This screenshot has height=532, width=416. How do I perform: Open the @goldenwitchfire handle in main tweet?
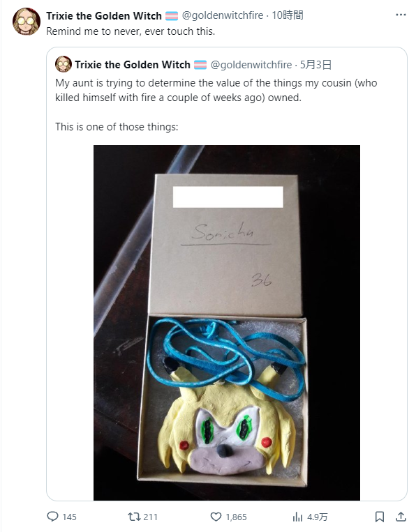[x=223, y=15]
